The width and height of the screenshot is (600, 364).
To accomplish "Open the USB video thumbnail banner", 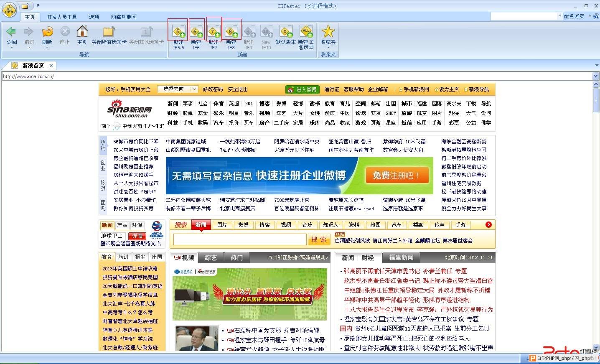I will click(249, 294).
